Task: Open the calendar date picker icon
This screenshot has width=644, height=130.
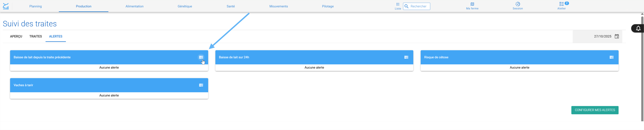Action: point(617,36)
